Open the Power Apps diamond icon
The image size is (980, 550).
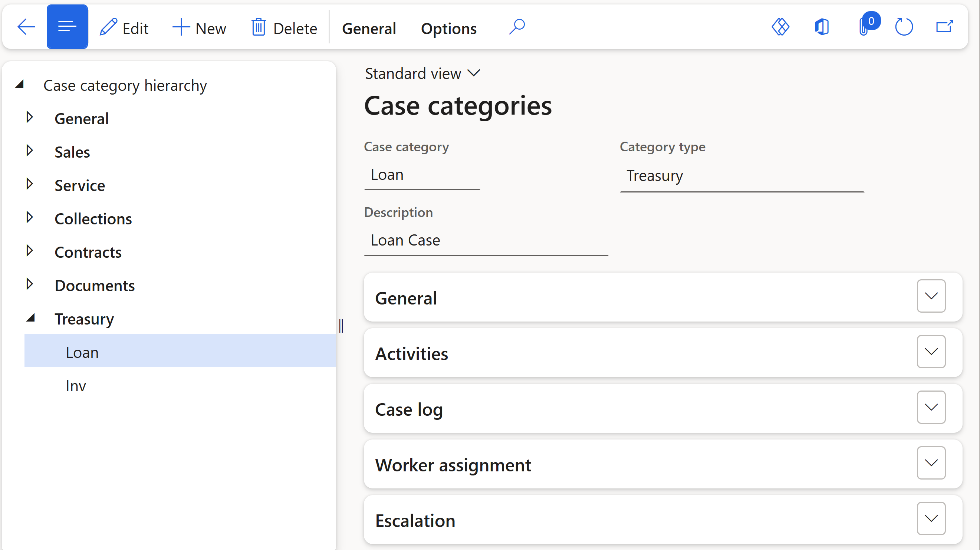(780, 27)
